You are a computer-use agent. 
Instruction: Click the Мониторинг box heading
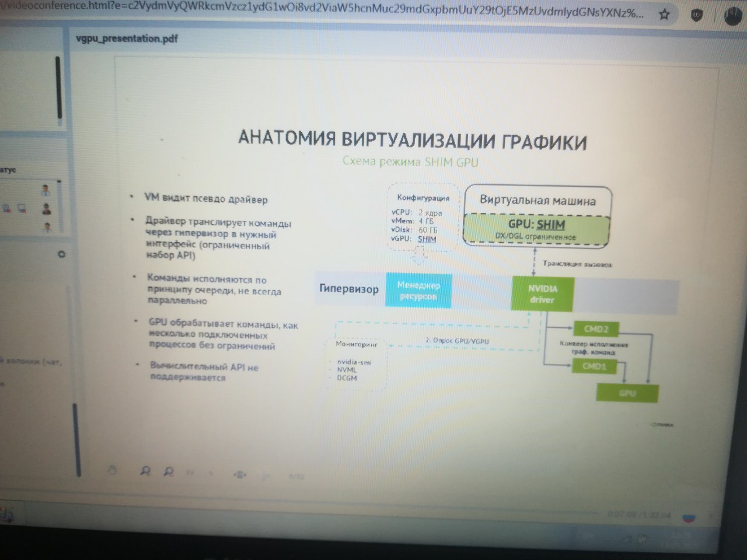pos(357,344)
